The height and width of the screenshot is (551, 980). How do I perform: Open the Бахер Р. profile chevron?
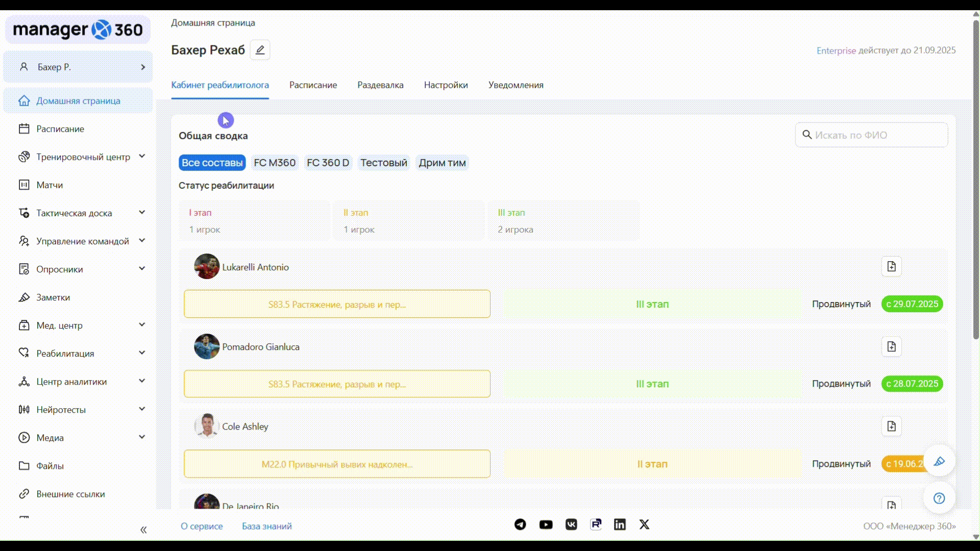[143, 67]
